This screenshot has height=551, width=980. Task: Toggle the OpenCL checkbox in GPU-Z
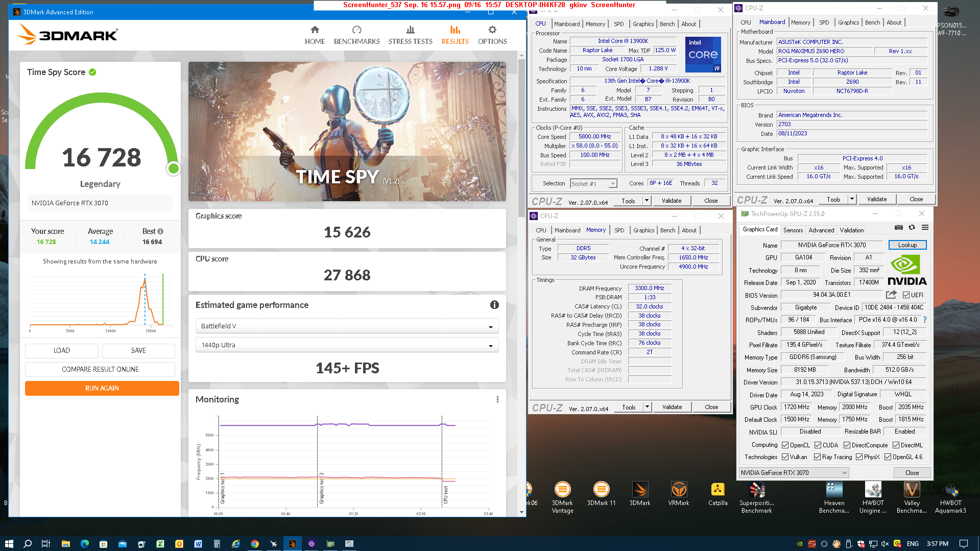click(785, 445)
